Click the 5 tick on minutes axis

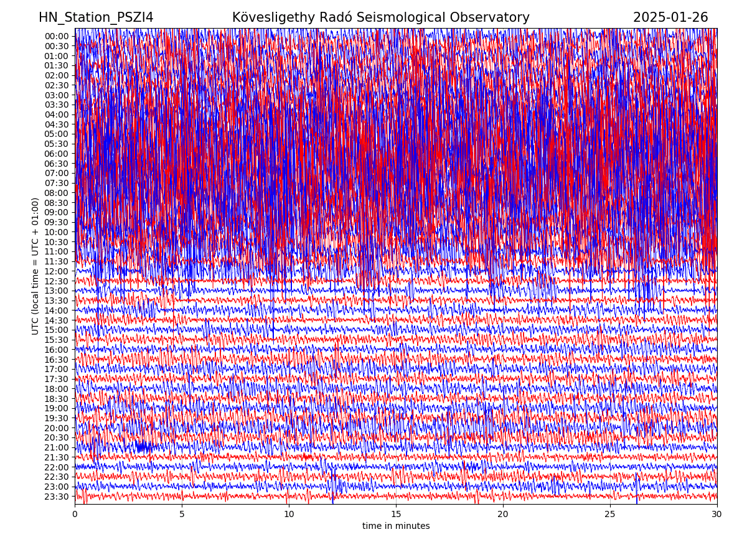click(182, 515)
